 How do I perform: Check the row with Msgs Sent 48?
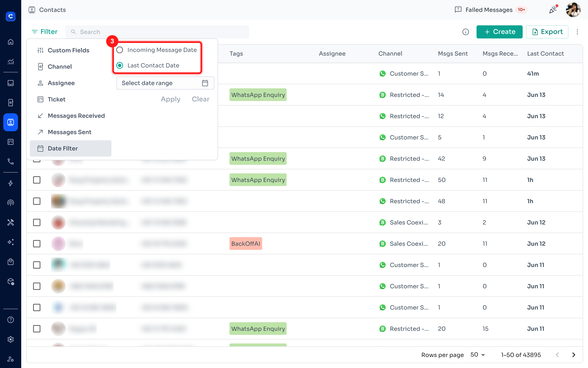[x=37, y=201]
